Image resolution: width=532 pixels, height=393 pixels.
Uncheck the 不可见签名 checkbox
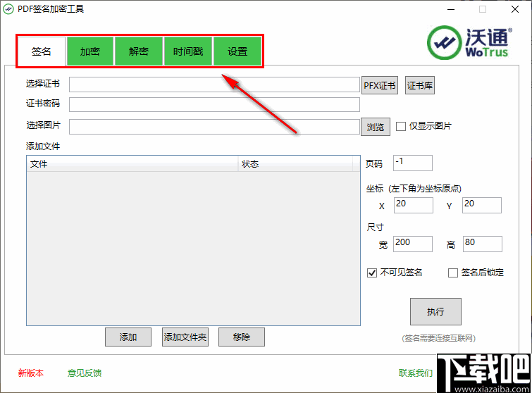click(372, 273)
